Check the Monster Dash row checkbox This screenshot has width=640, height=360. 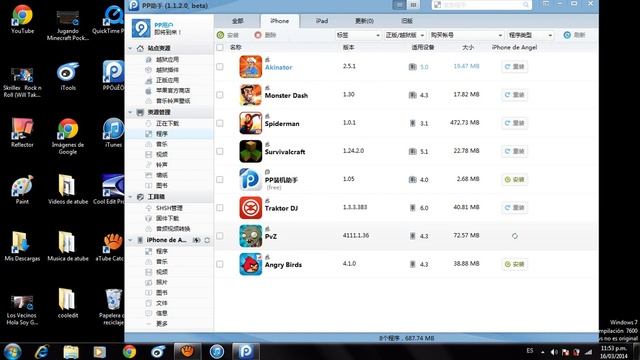point(220,95)
